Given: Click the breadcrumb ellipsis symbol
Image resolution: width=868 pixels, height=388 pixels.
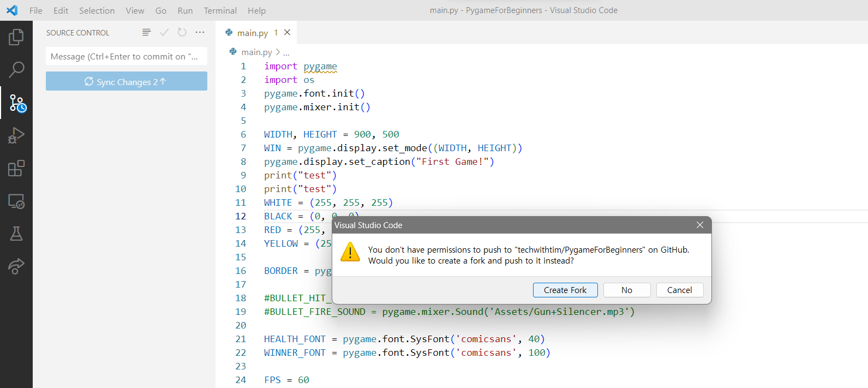Looking at the screenshot, I should (x=286, y=52).
